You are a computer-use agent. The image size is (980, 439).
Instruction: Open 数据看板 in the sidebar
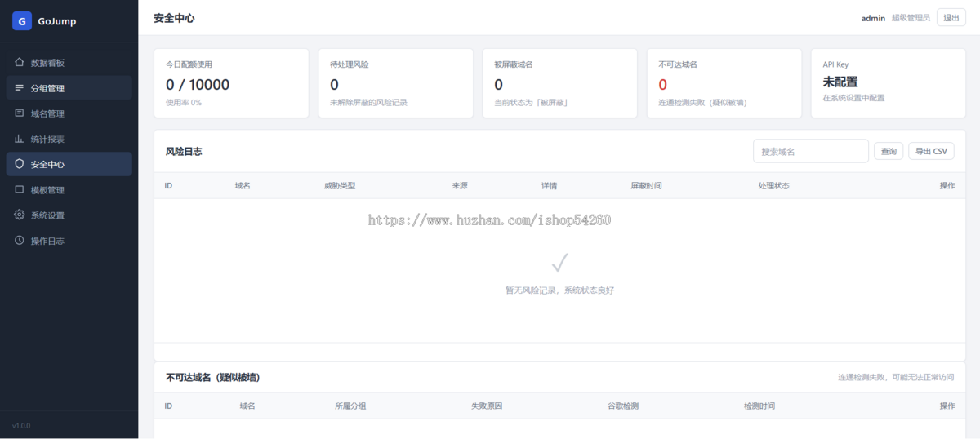point(69,63)
